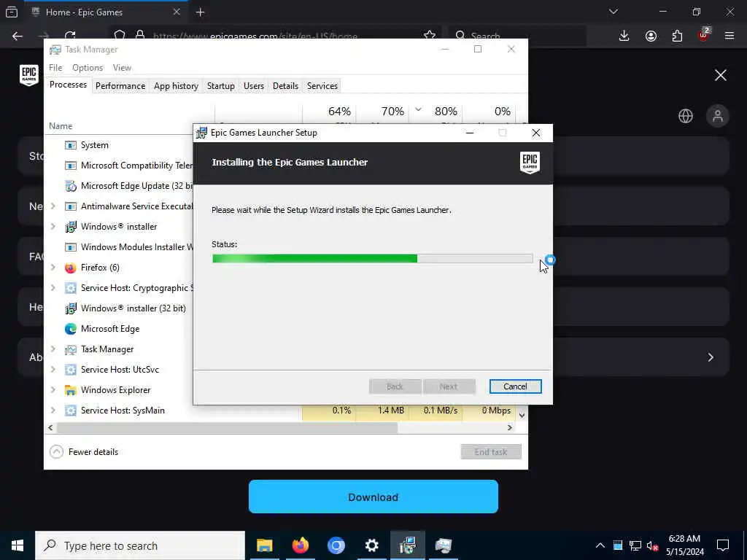Switch to the Services tab
Screen dimensions: 747x560
tap(322, 86)
